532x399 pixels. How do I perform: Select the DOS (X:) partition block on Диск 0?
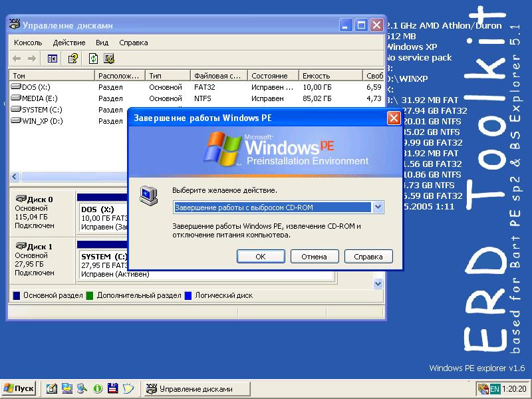[x=103, y=217]
